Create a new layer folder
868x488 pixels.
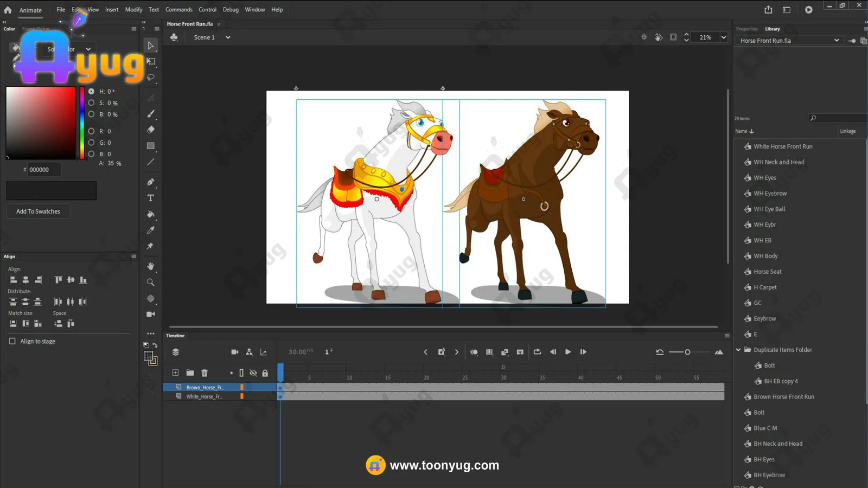click(x=190, y=373)
